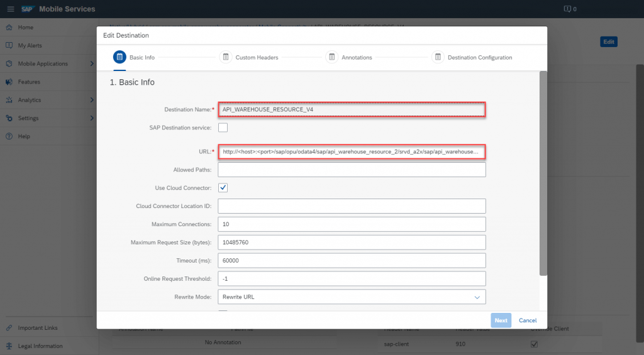
Task: Open the notifications icon showing 0
Action: (x=570, y=9)
